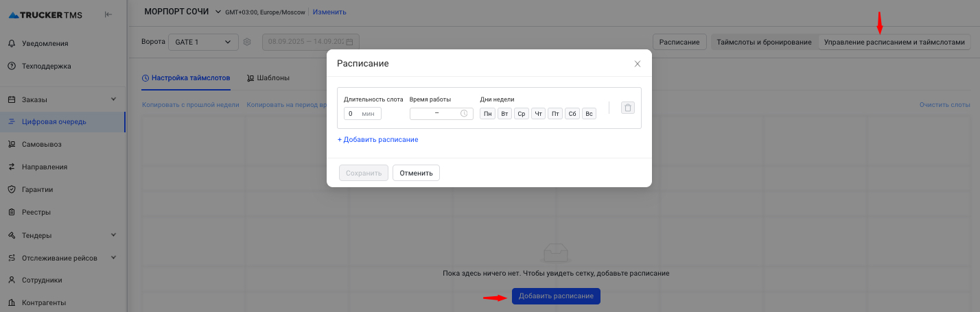Open gate settings gear icon
The image size is (980, 312).
point(247,42)
